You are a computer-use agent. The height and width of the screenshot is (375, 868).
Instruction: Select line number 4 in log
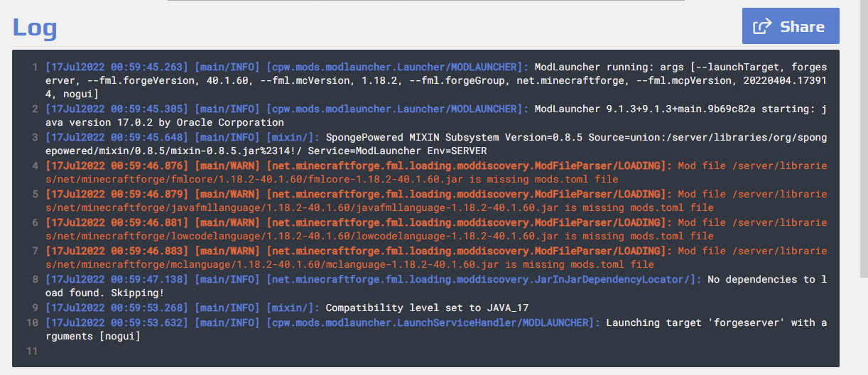[33, 165]
